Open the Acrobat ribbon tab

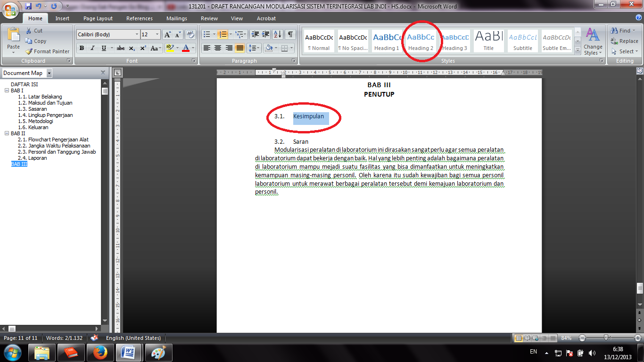[266, 18]
